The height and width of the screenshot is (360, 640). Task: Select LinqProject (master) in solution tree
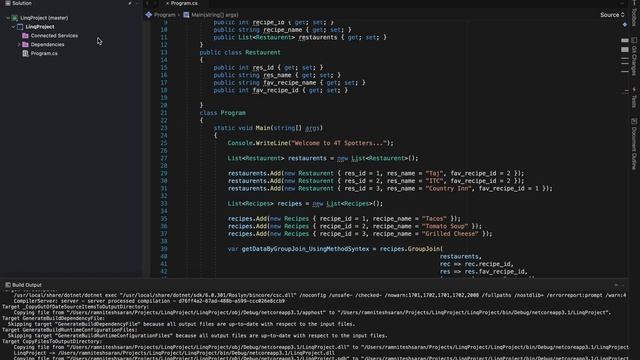click(x=44, y=18)
